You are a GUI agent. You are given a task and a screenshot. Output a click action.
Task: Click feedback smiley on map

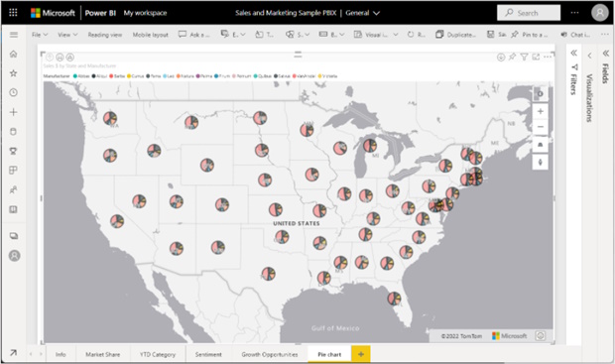tap(541, 336)
